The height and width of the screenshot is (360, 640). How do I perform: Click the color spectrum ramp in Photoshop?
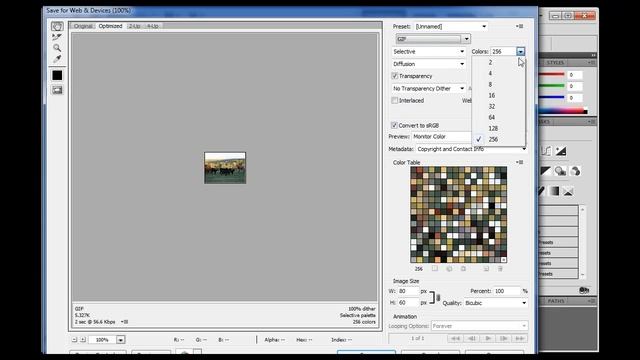tap(563, 111)
